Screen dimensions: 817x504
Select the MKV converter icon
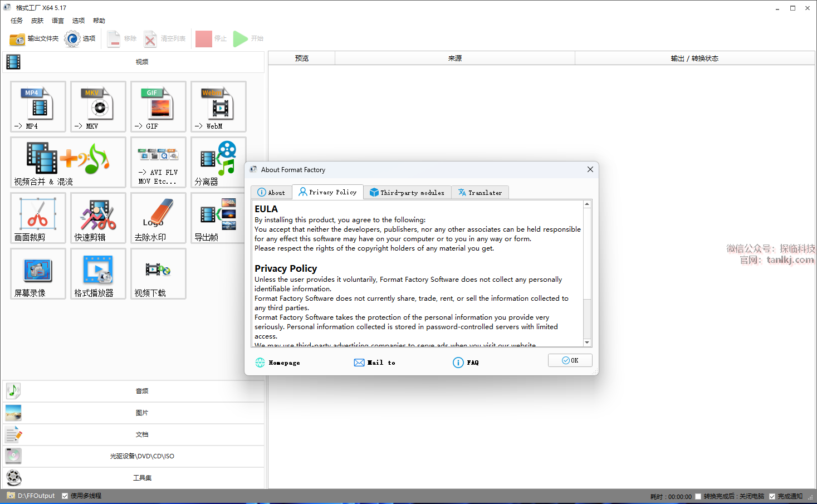(98, 106)
